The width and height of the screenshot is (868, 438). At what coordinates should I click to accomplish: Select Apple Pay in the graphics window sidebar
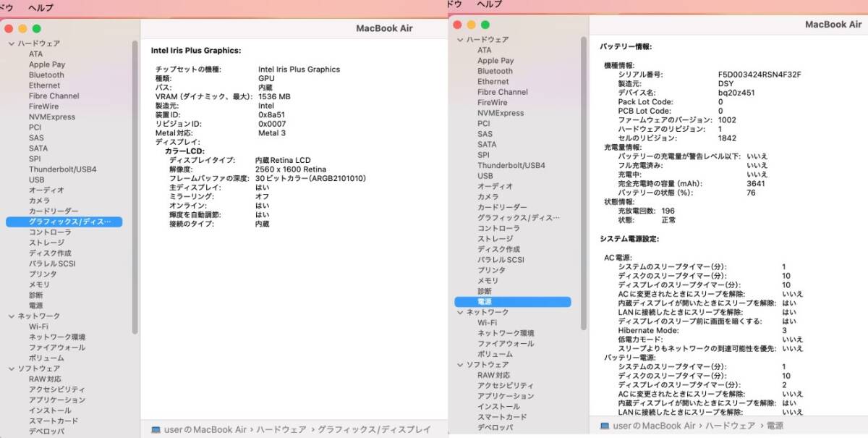point(47,64)
